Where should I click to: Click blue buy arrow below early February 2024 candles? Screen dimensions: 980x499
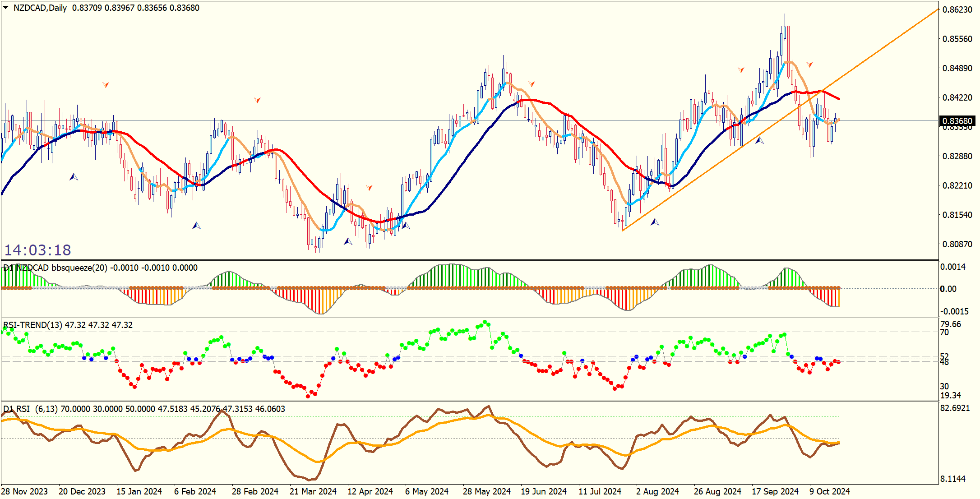click(196, 226)
